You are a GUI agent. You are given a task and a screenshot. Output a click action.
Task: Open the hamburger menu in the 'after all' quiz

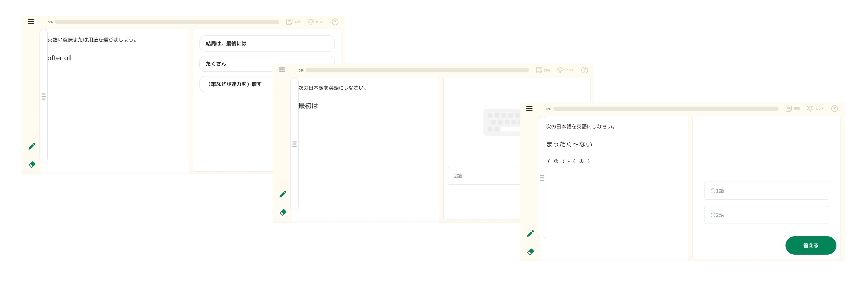tap(31, 22)
